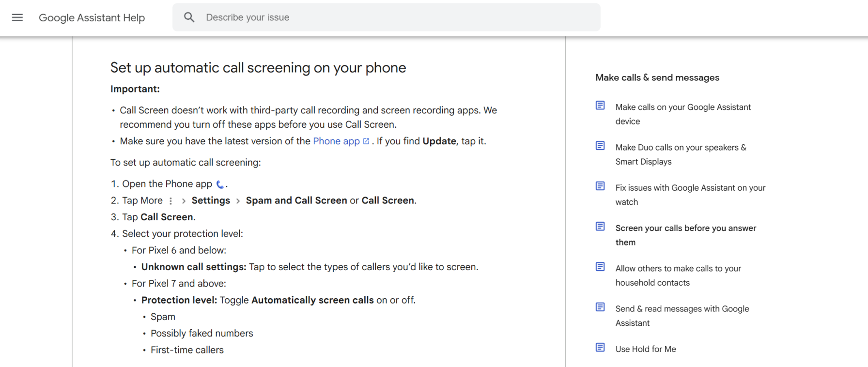The width and height of the screenshot is (868, 367).
Task: Click Unknown call settings: bold text
Action: [x=194, y=267]
